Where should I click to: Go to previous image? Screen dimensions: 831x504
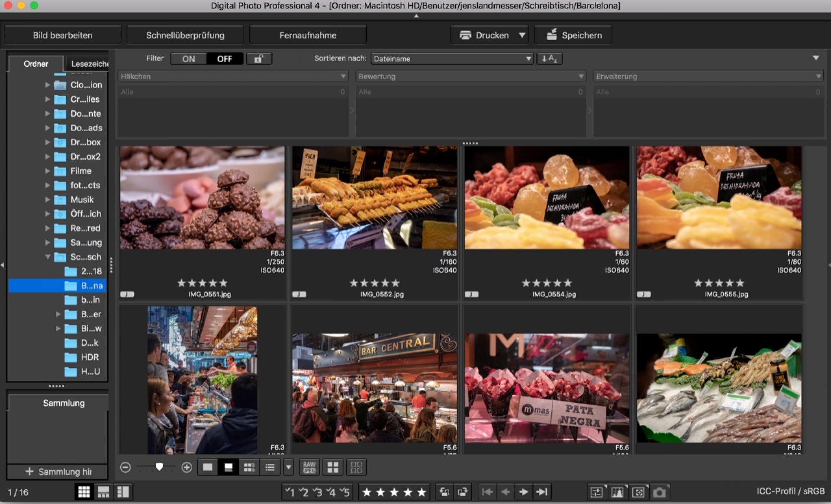pos(505,492)
